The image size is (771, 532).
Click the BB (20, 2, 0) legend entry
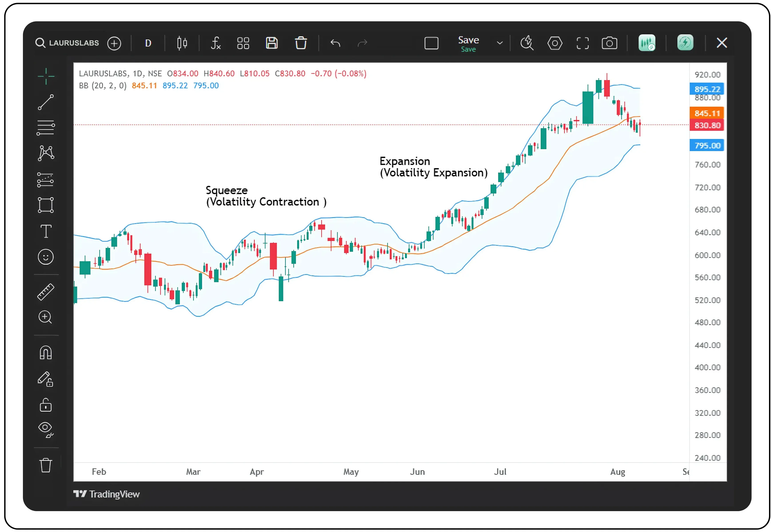point(102,86)
